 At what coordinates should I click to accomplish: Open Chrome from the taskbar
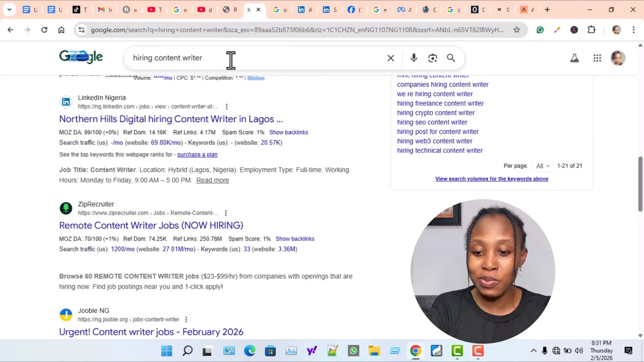pyautogui.click(x=415, y=350)
